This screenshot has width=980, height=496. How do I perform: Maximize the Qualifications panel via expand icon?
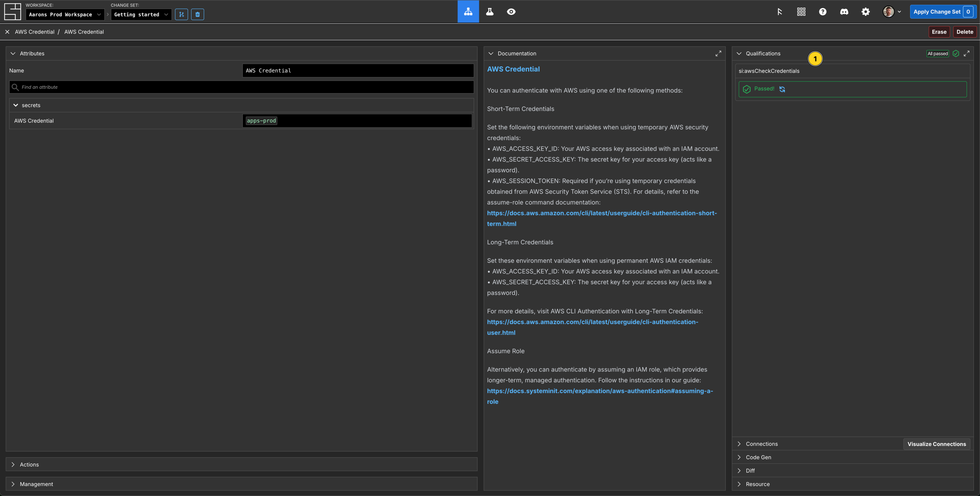coord(966,53)
